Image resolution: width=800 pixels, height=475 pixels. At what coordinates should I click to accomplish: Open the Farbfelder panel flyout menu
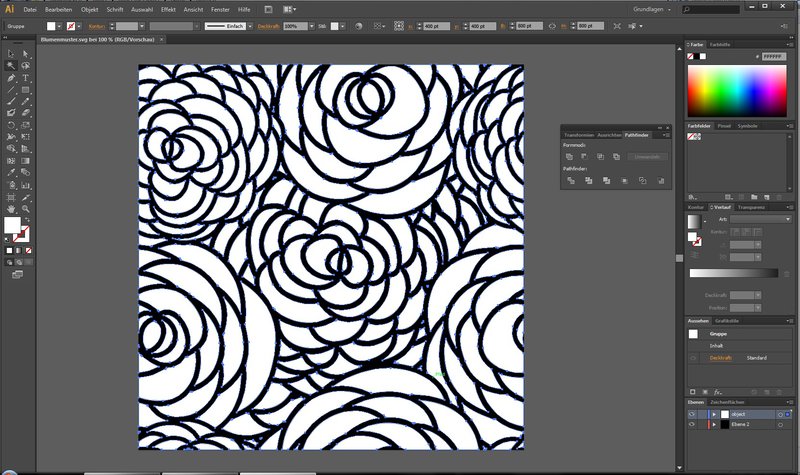(x=789, y=126)
